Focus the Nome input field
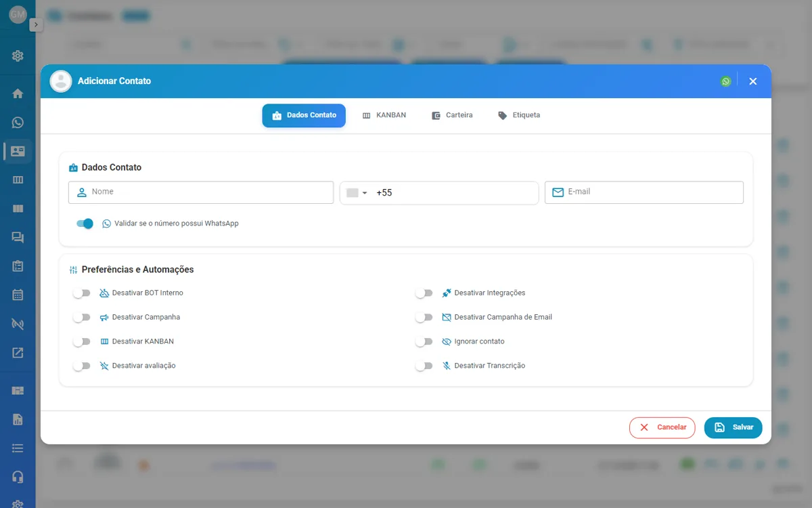 coord(201,192)
